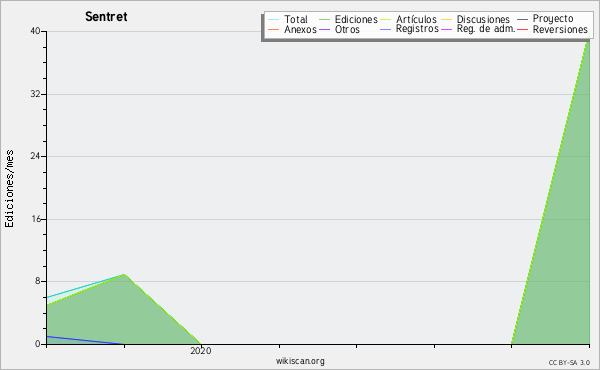The width and height of the screenshot is (600, 370).
Task: Click the orange Anexos legend line swatch
Action: (274, 29)
